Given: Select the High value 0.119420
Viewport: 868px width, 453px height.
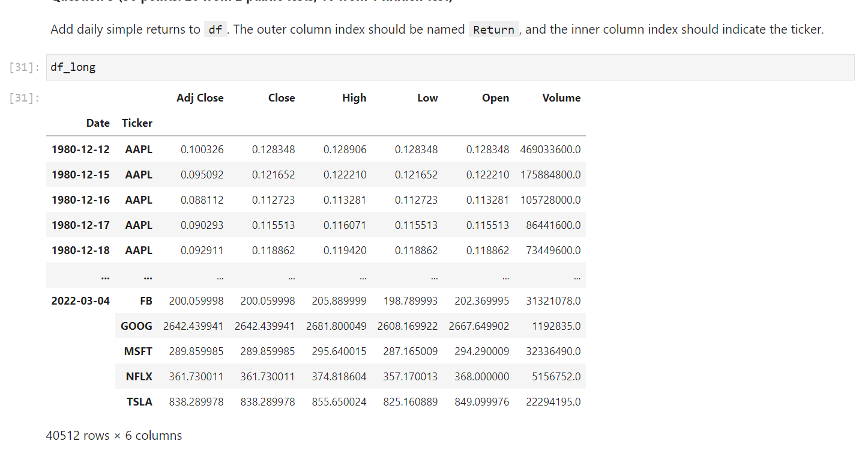Looking at the screenshot, I should click(345, 251).
